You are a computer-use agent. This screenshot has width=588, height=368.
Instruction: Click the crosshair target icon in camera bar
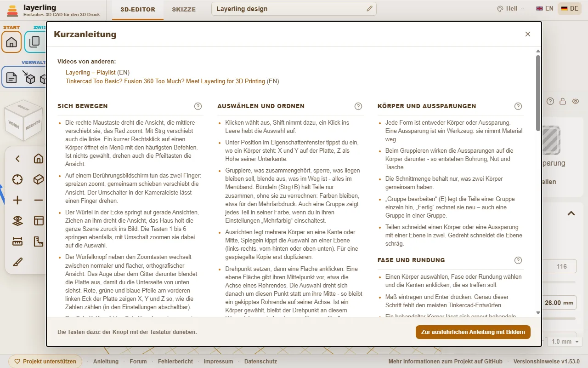click(17, 179)
